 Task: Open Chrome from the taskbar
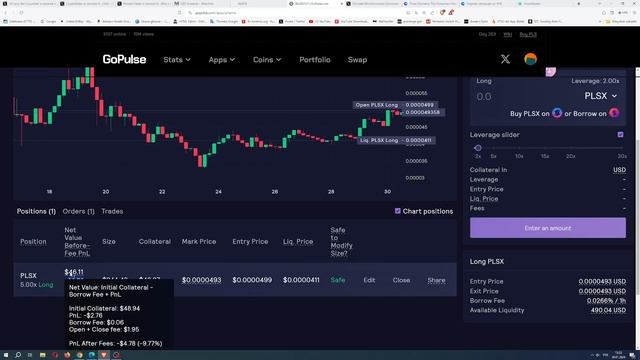click(x=79, y=355)
